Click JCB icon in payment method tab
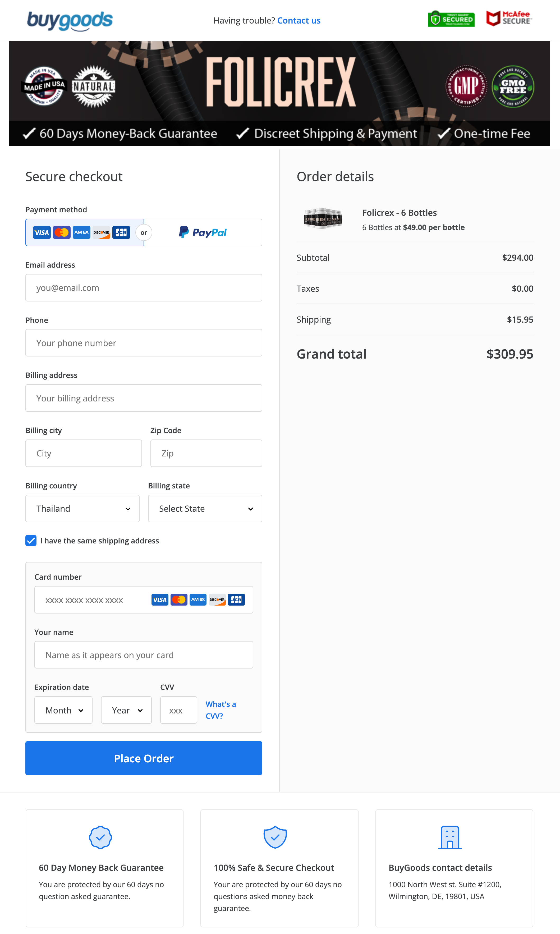Screen dimensions: 560x934 point(121,232)
